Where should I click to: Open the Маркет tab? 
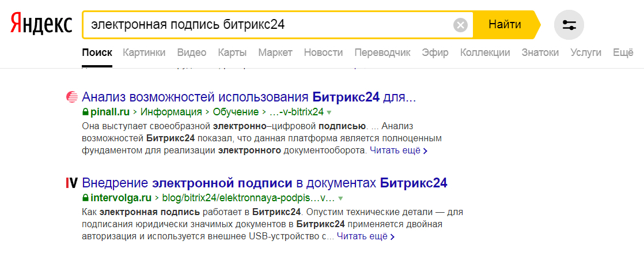click(275, 52)
